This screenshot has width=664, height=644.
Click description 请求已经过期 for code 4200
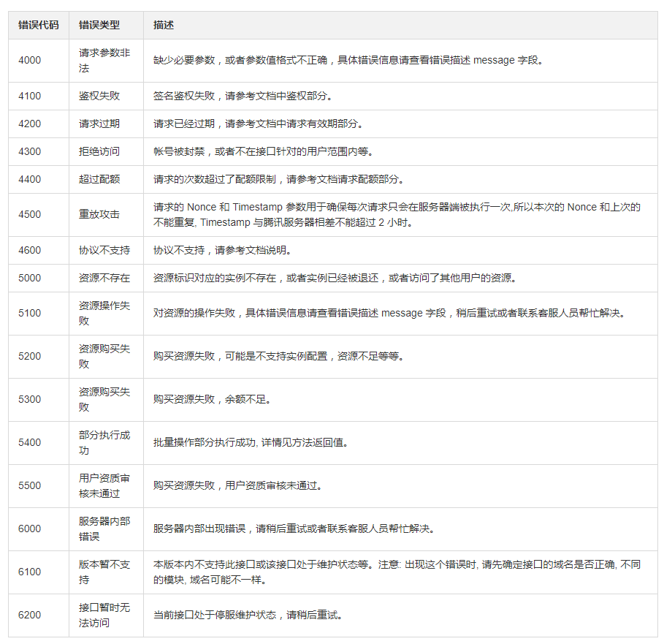(x=258, y=124)
